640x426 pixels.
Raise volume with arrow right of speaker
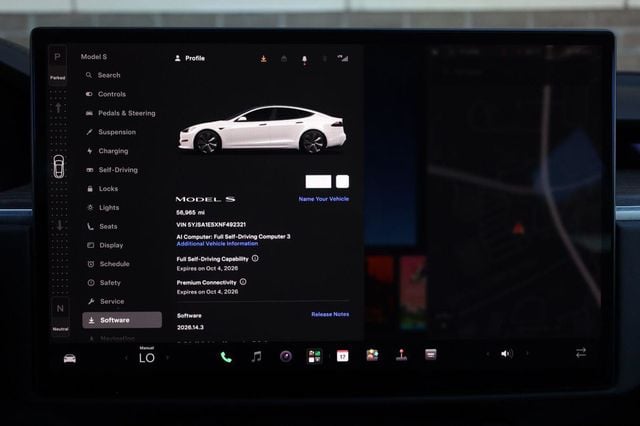pyautogui.click(x=527, y=353)
